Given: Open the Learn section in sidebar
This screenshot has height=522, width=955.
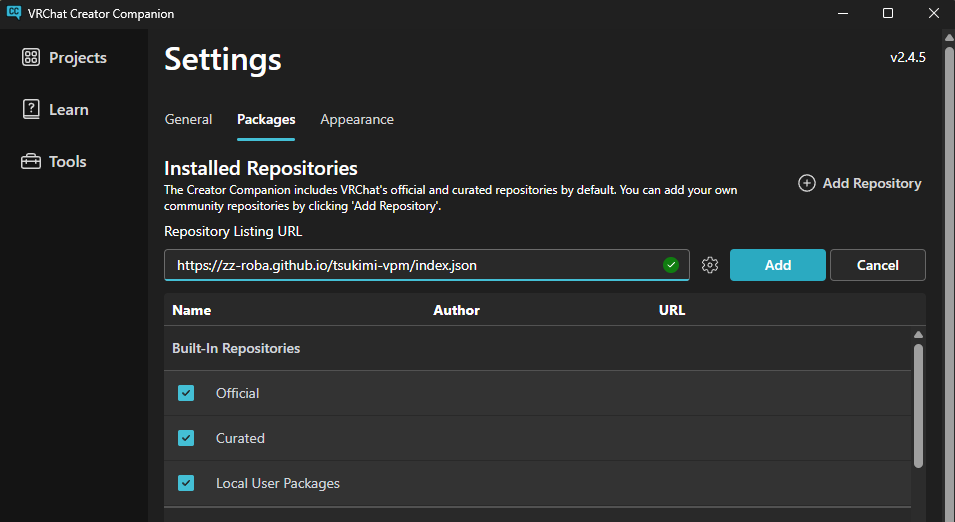Looking at the screenshot, I should coord(55,110).
